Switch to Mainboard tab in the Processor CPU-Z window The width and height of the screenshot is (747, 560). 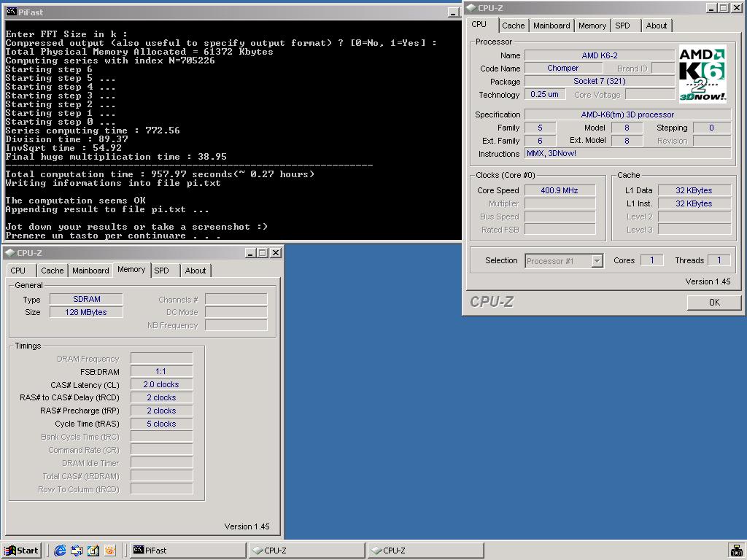[551, 26]
